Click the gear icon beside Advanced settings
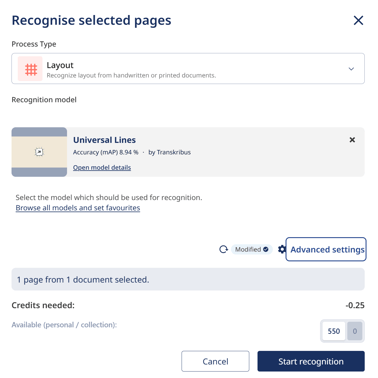 click(282, 249)
